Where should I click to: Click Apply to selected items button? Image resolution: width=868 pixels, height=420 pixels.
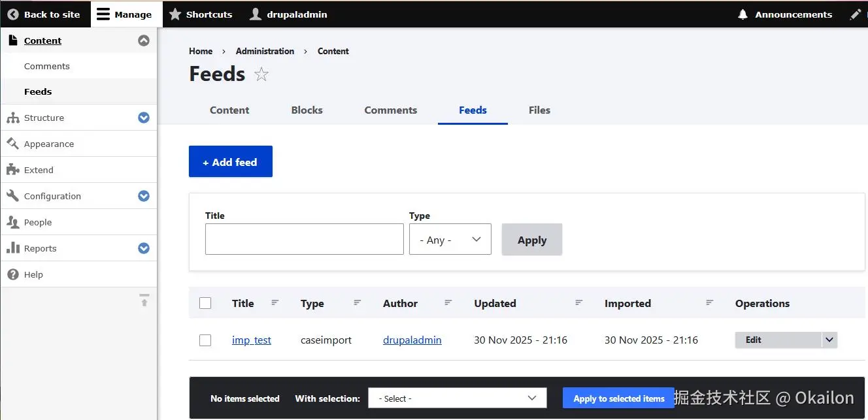619,398
